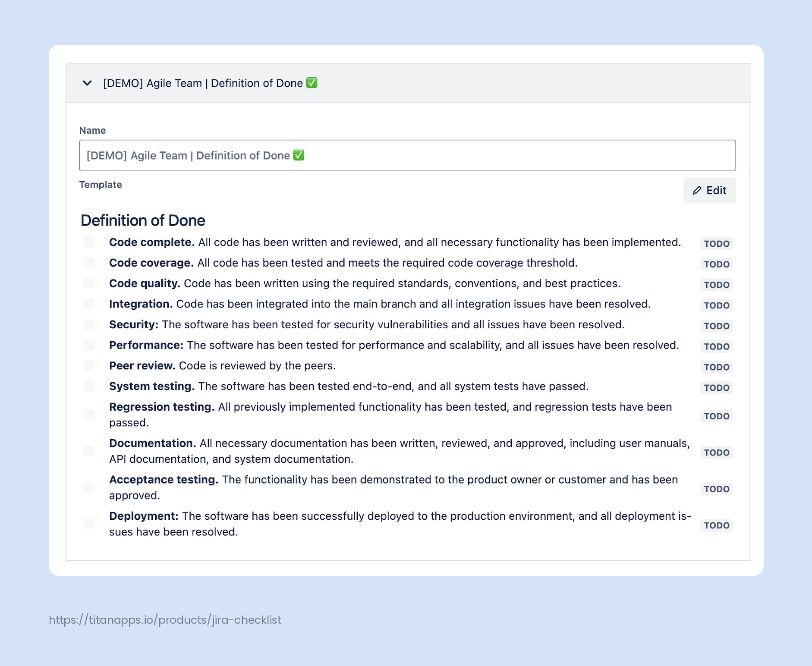This screenshot has width=812, height=666.
Task: Click the Name input field
Action: [407, 155]
